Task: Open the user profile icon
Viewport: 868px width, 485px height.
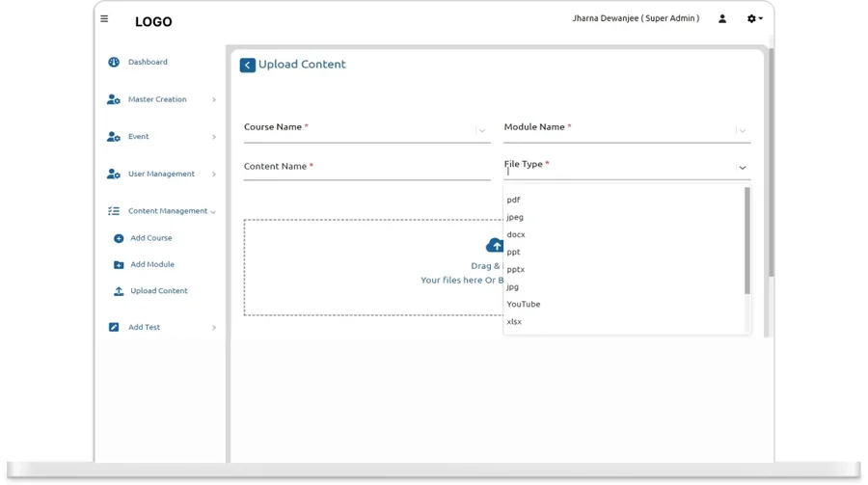Action: [722, 19]
